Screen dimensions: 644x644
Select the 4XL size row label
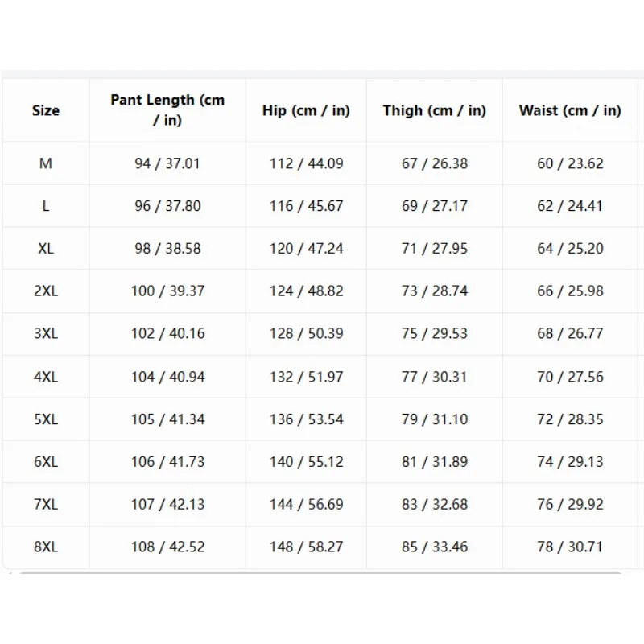point(46,377)
